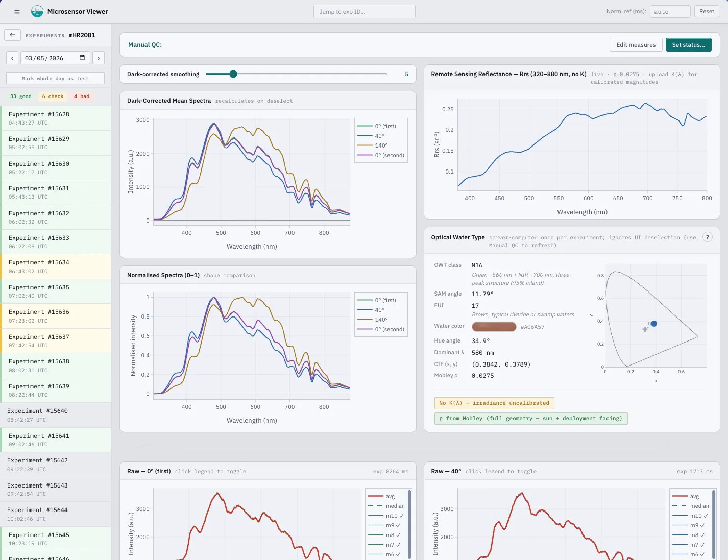Viewport: 728px width, 560px height.
Task: Select Experiment #15645
Action: (x=56, y=539)
